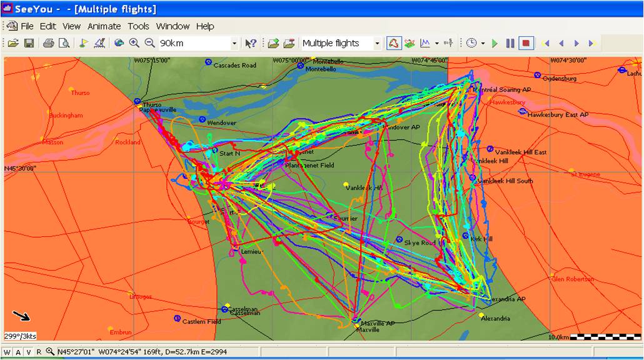The width and height of the screenshot is (644, 360).
Task: Toggle the 2D route map view button
Action: tap(394, 43)
